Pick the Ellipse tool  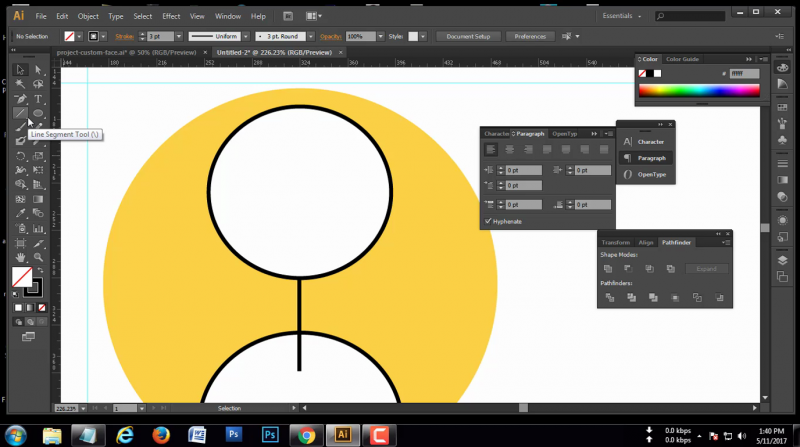pyautogui.click(x=38, y=113)
